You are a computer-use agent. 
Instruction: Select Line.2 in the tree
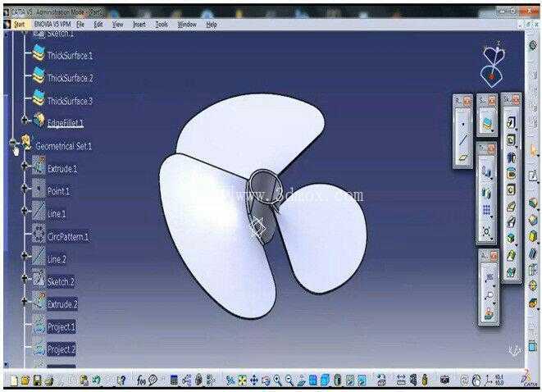[x=57, y=259]
